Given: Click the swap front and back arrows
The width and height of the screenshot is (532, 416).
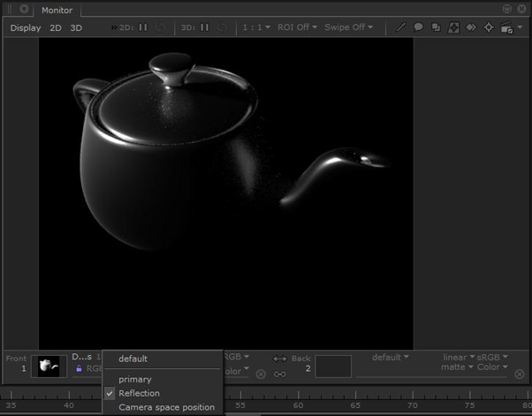Looking at the screenshot, I should [280, 359].
